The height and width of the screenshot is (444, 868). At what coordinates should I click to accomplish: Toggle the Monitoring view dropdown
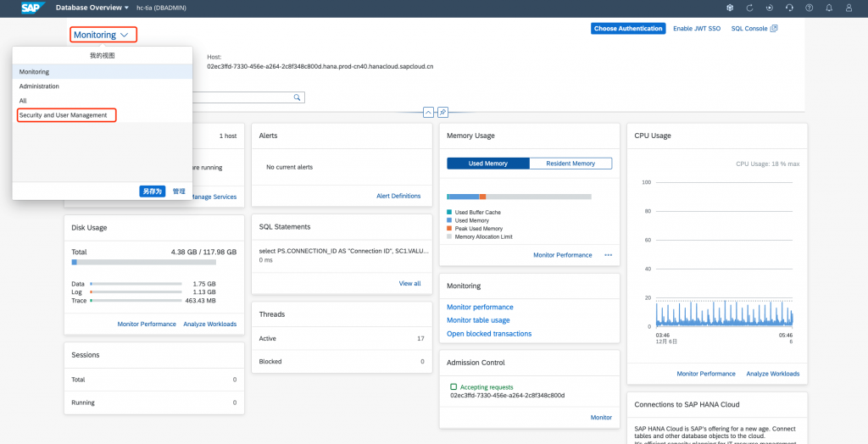(103, 35)
